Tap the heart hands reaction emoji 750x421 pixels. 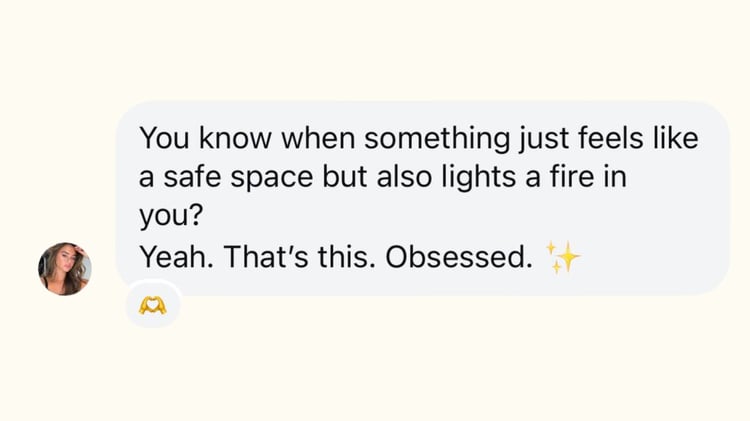pos(153,304)
